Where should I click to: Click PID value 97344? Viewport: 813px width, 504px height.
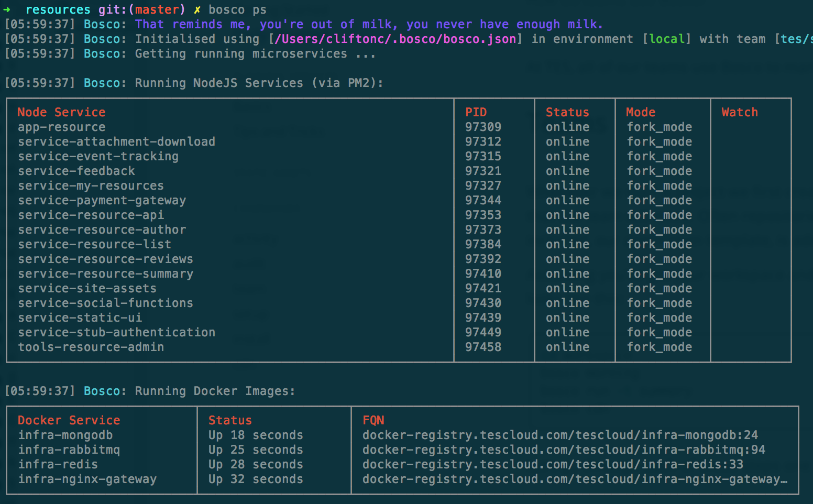(x=483, y=201)
